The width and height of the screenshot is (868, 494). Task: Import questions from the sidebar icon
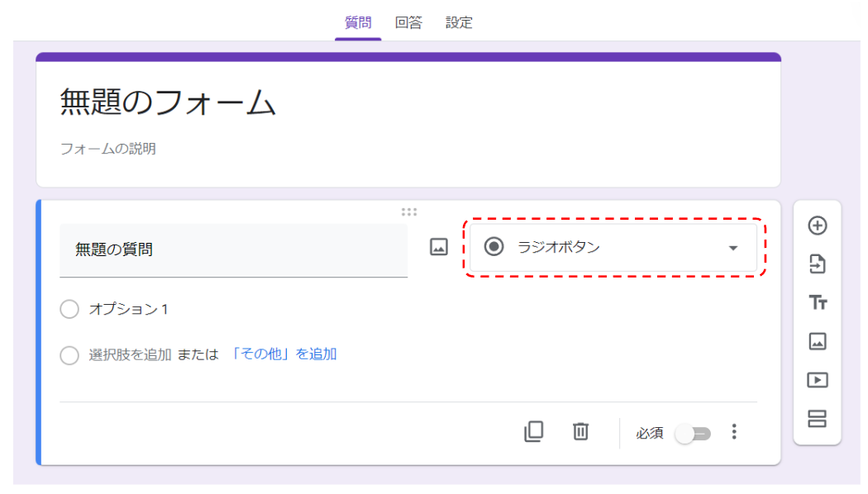tap(817, 264)
